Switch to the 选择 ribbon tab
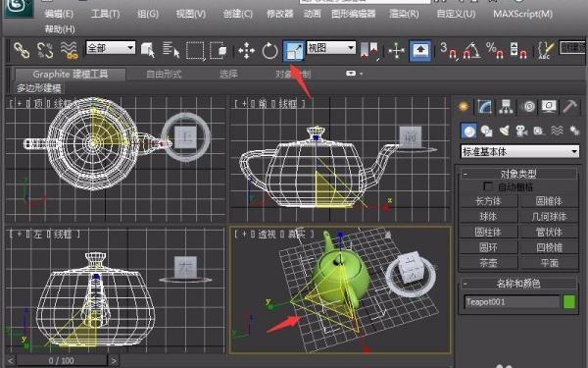Image resolution: width=588 pixels, height=368 pixels. (x=228, y=74)
